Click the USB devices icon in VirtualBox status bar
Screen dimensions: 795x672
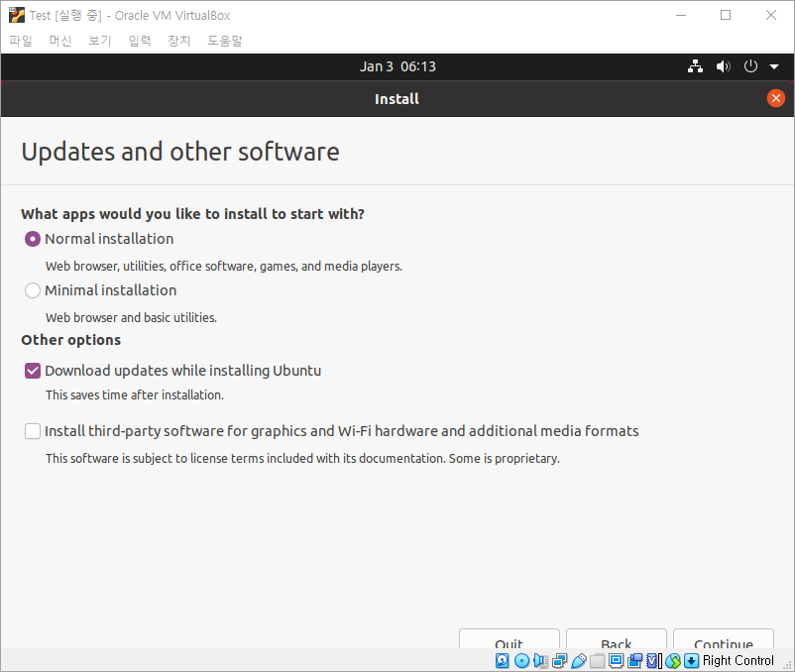tap(579, 660)
